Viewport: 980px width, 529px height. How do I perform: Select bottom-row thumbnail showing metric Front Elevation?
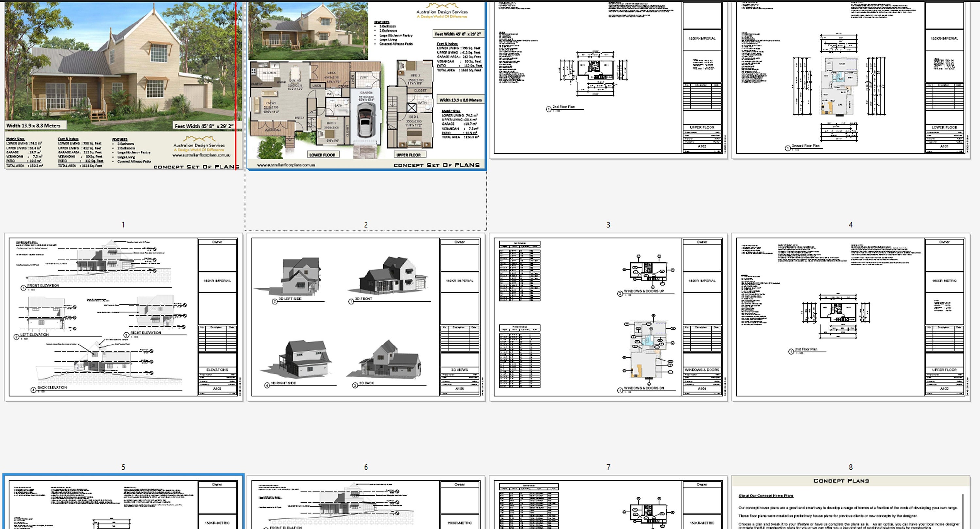[366, 502]
